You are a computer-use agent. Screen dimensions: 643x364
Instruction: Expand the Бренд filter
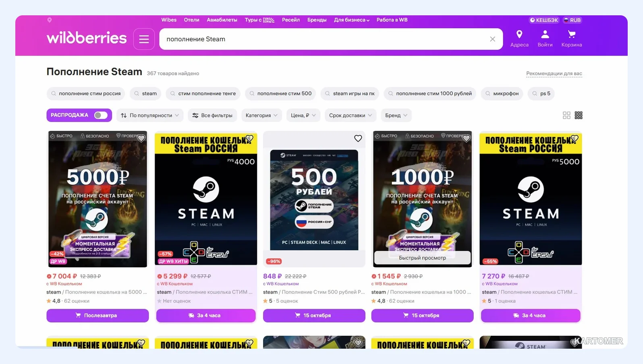[396, 115]
